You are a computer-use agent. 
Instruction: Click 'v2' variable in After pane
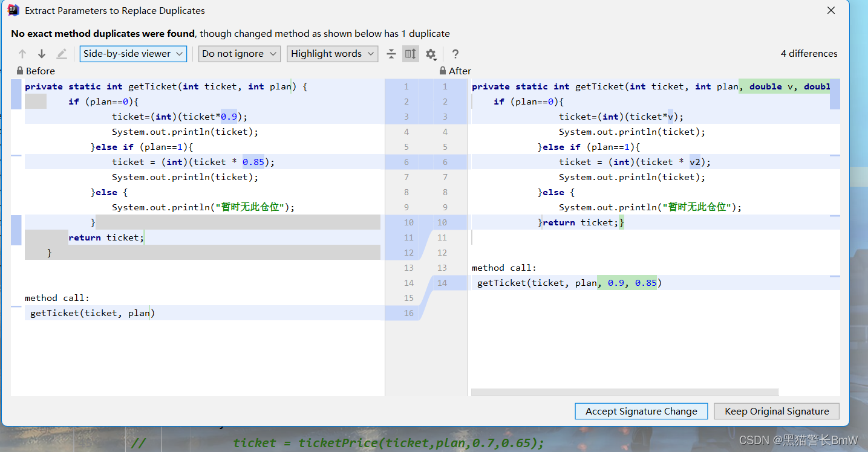[695, 162]
